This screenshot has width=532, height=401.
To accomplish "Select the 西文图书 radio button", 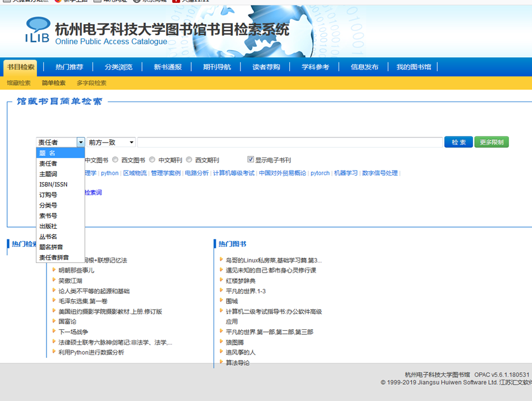I will (x=115, y=160).
